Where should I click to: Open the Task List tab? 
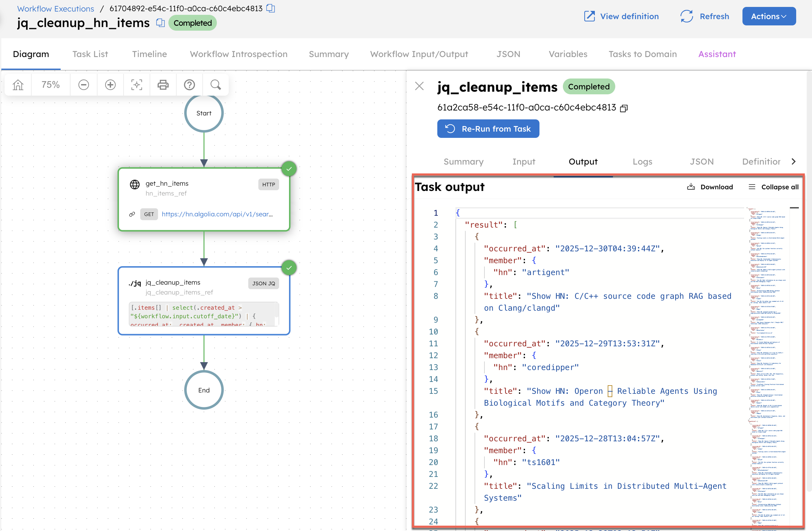point(90,54)
